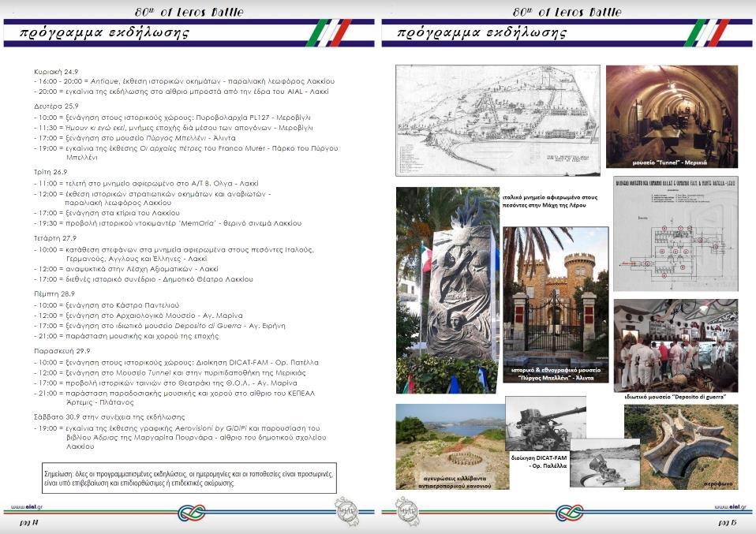Click the round seal logo on page 15
This screenshot has width=756, height=534.
(x=407, y=511)
